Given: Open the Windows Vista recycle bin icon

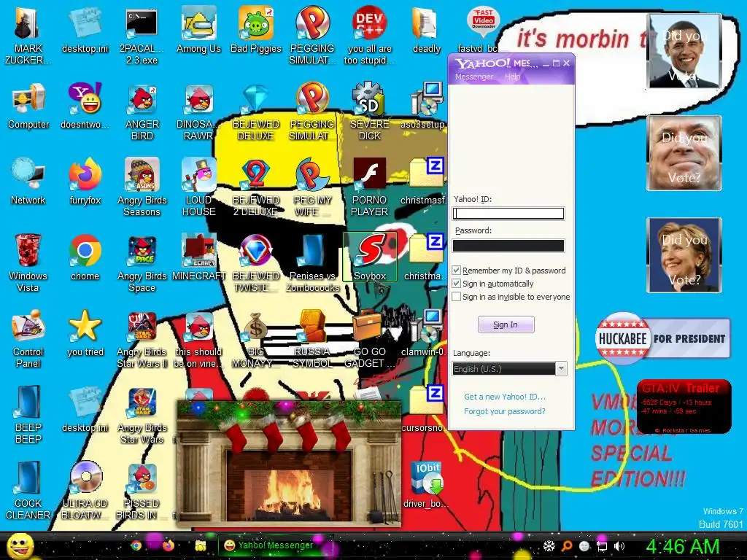Looking at the screenshot, I should click(28, 263).
